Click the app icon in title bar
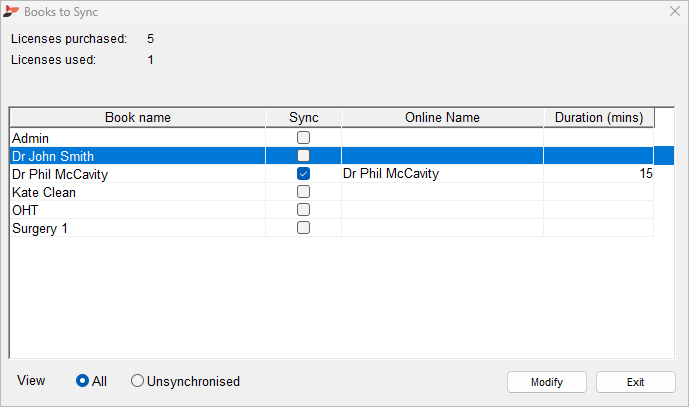689x407 pixels. pos(12,12)
